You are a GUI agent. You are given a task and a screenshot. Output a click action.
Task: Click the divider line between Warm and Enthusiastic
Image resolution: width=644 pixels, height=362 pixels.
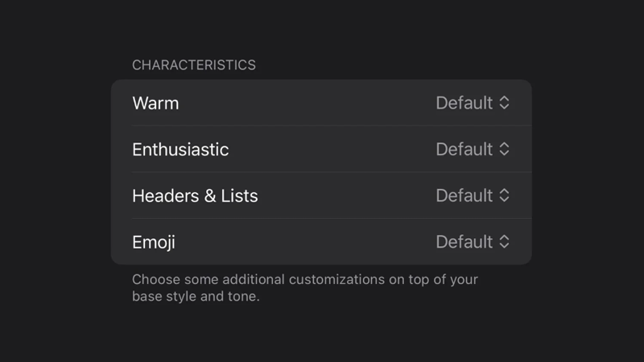point(322,125)
